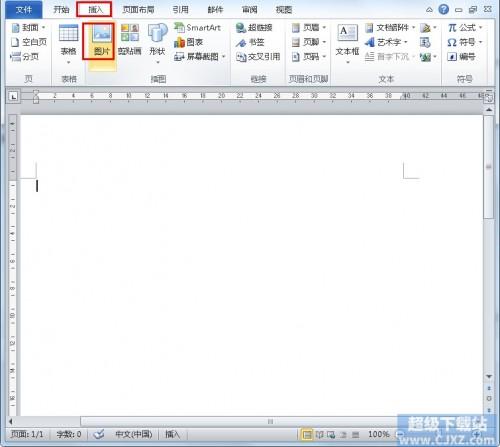
Task: Open the 剪贴画 clip art pane
Action: pyautogui.click(x=130, y=40)
